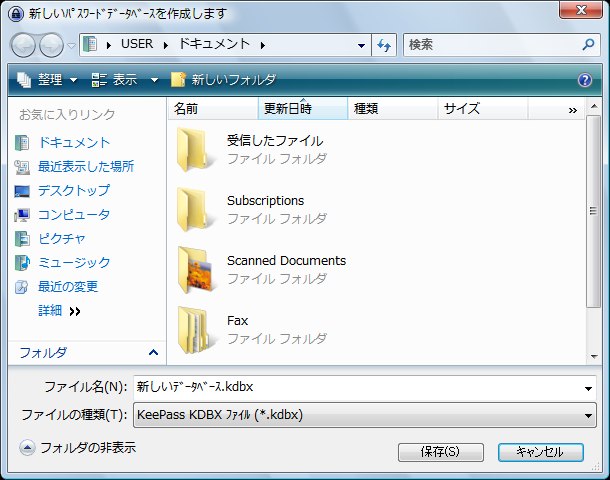Click the blue help question mark icon
The width and height of the screenshot is (610, 480).
coord(585,80)
